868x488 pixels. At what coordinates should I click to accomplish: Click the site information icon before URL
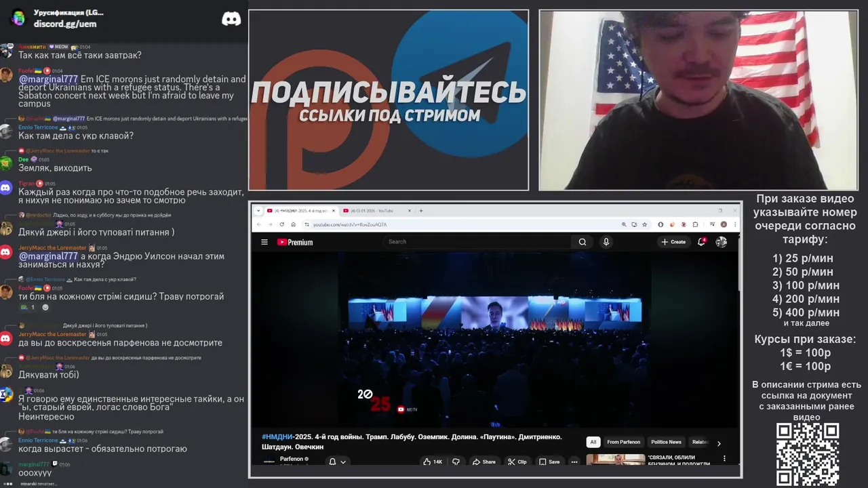coord(307,224)
